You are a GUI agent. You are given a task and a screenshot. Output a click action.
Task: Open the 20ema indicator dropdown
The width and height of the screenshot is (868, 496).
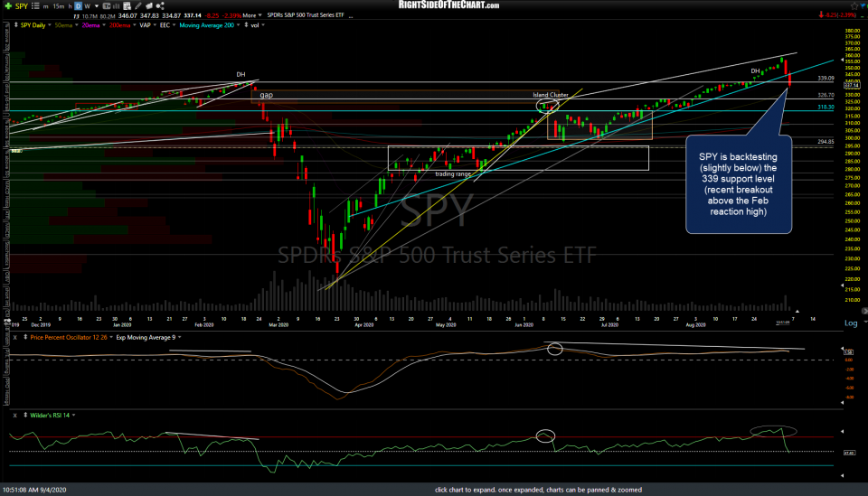104,25
